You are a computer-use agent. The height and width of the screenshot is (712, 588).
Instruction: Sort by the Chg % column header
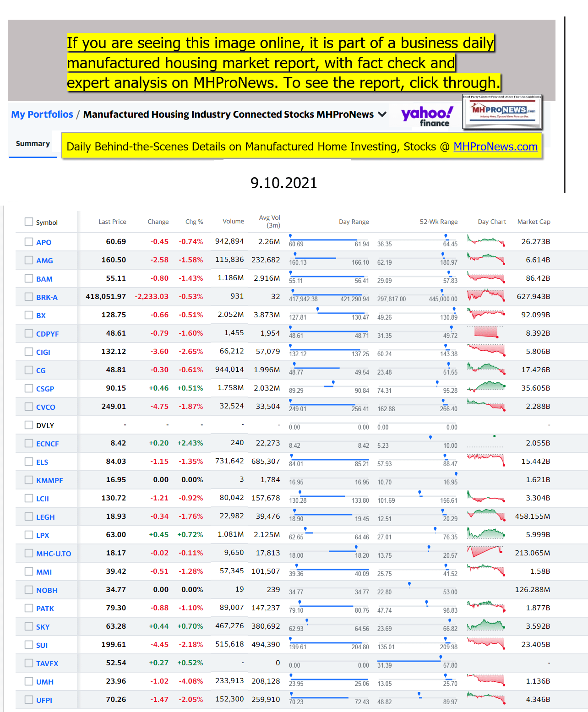(194, 222)
